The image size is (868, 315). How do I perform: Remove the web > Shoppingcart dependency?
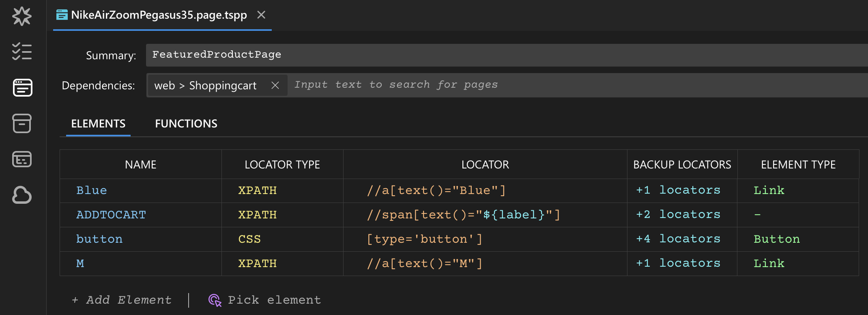[x=275, y=85]
